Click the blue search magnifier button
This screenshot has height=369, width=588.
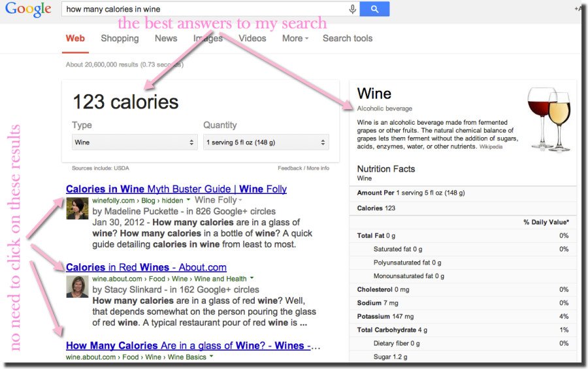[x=374, y=9]
